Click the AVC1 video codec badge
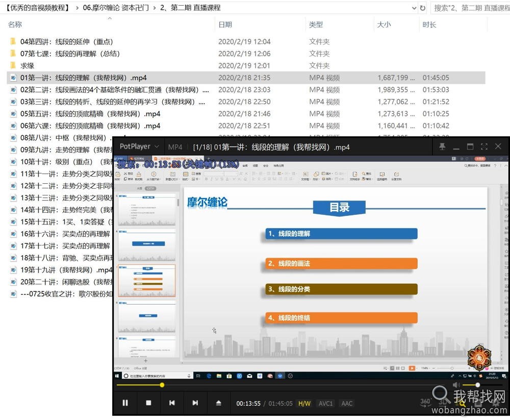 pyautogui.click(x=325, y=403)
